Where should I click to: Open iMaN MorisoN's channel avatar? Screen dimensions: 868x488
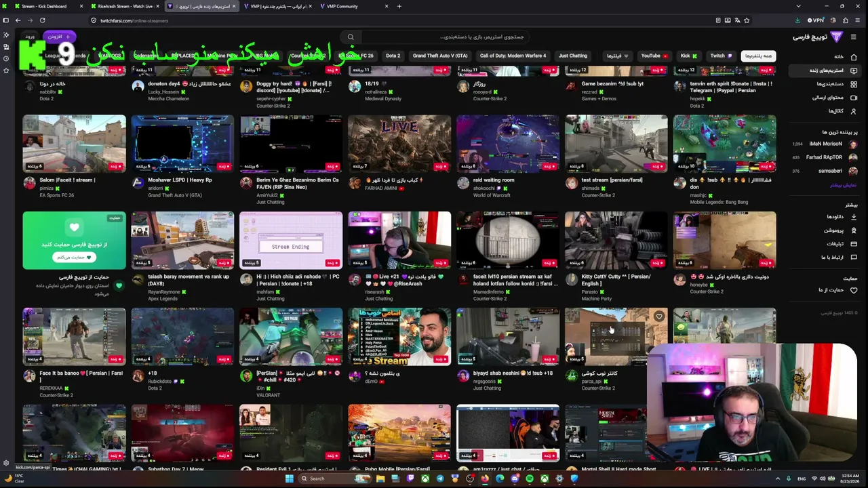tap(853, 144)
